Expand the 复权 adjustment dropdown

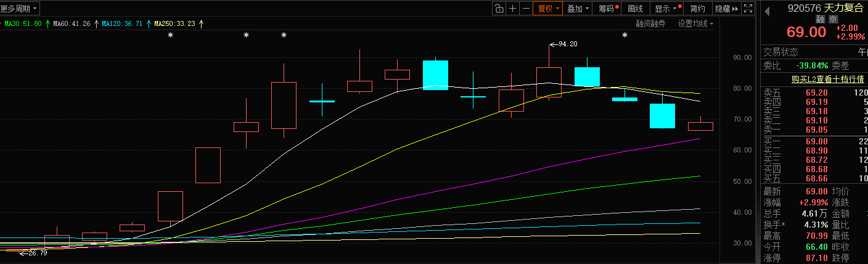click(x=548, y=9)
